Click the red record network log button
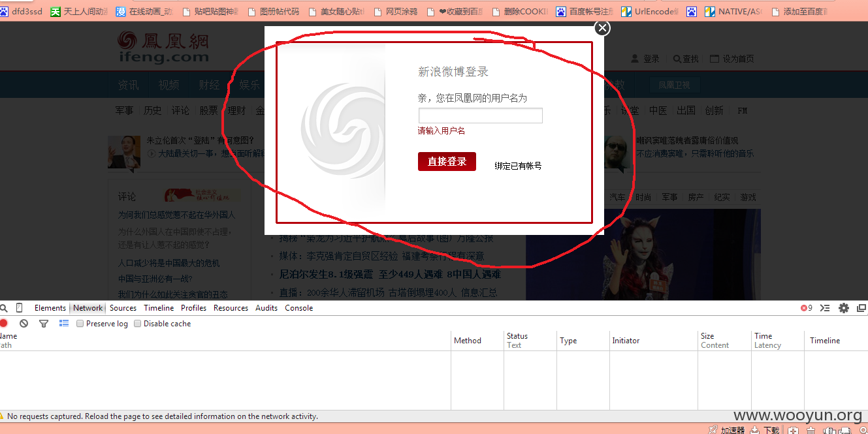Viewport: 868px width, 434px height. (3, 323)
